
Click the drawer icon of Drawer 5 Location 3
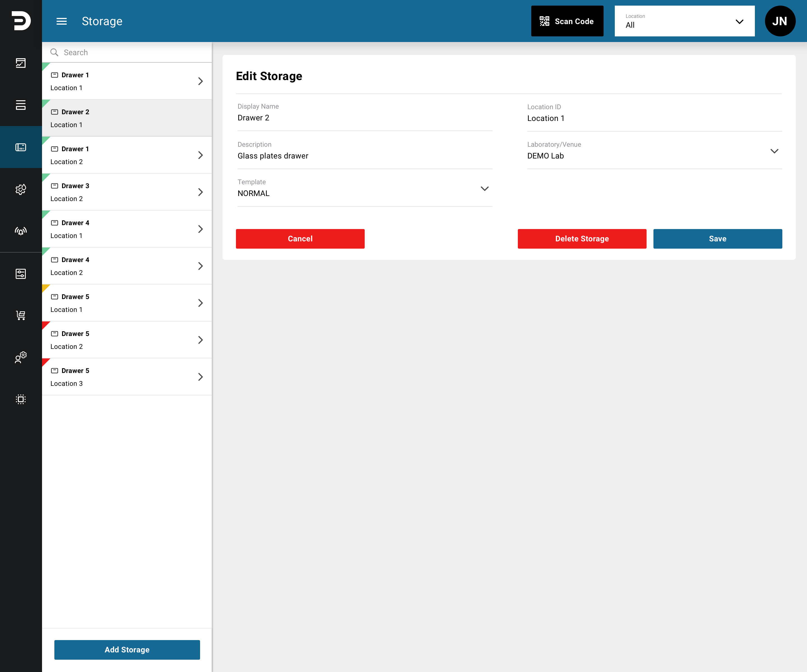pos(55,370)
